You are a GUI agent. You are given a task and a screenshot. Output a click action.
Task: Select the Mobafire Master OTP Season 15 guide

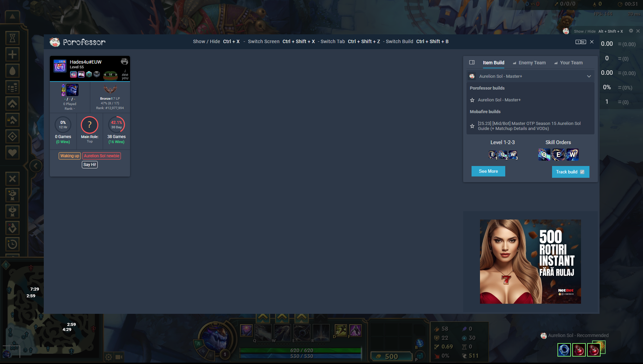(x=529, y=126)
